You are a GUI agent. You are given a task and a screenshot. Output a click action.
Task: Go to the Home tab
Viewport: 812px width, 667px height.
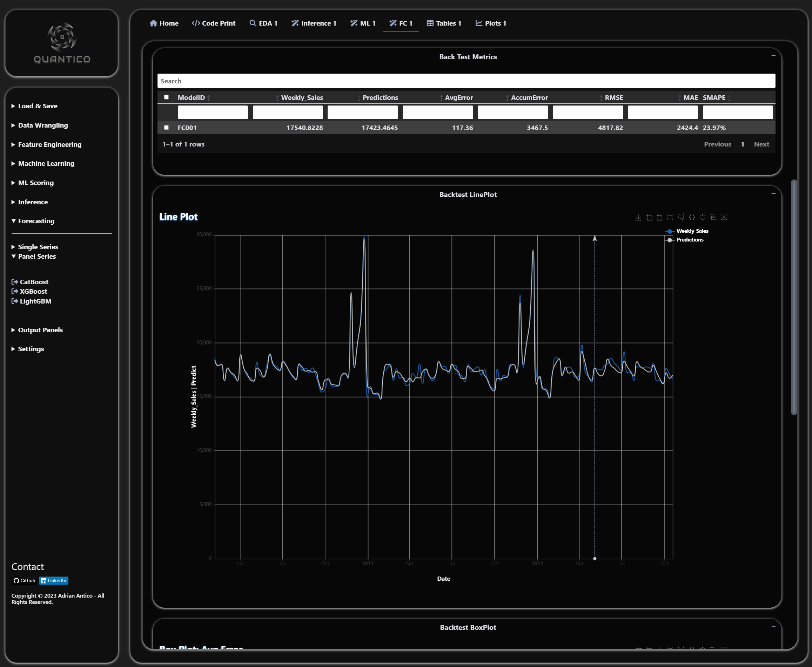tap(164, 23)
